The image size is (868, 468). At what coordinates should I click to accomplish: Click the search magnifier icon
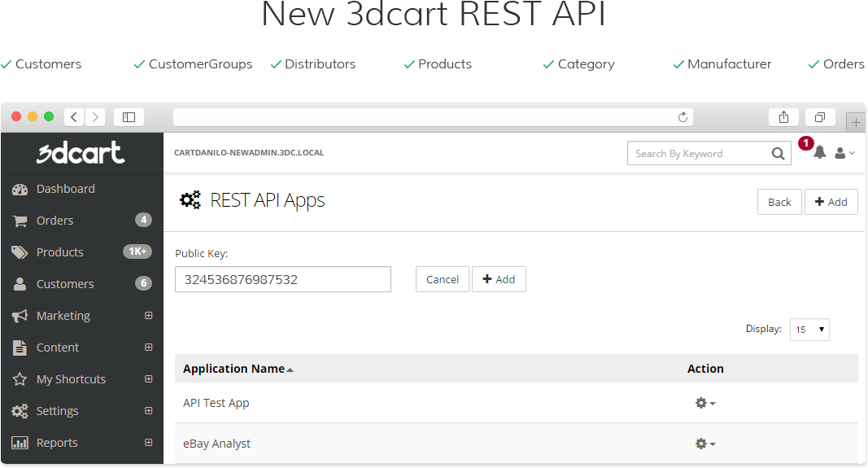click(x=778, y=153)
